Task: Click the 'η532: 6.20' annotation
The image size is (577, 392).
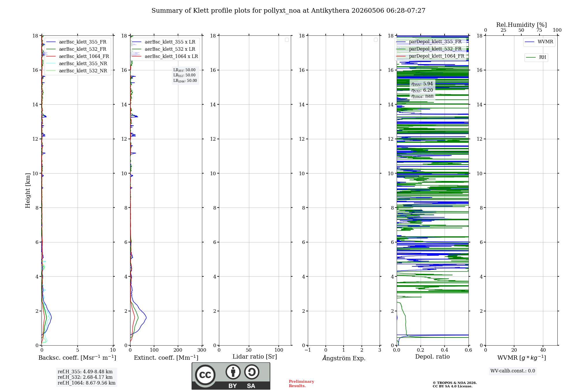Action: click(x=422, y=90)
